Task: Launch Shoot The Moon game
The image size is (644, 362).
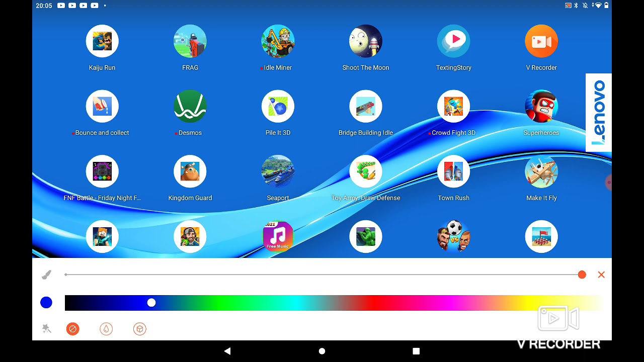Action: (x=366, y=41)
